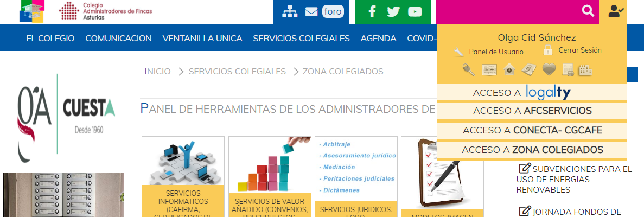This screenshot has height=217, width=644.
Task: Click the invoice with coins icon
Action: tap(568, 70)
